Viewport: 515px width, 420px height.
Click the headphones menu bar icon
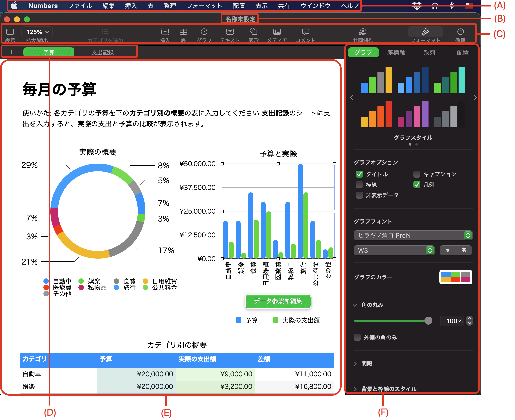tap(435, 6)
